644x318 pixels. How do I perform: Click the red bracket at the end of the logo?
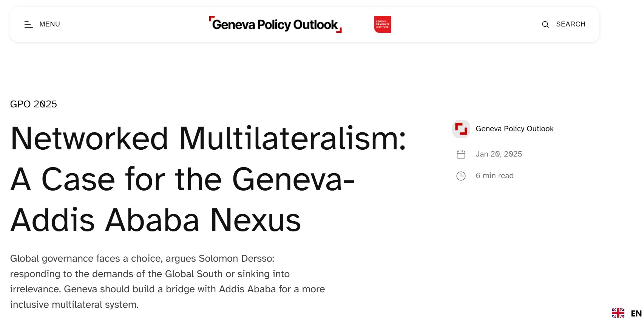click(339, 30)
